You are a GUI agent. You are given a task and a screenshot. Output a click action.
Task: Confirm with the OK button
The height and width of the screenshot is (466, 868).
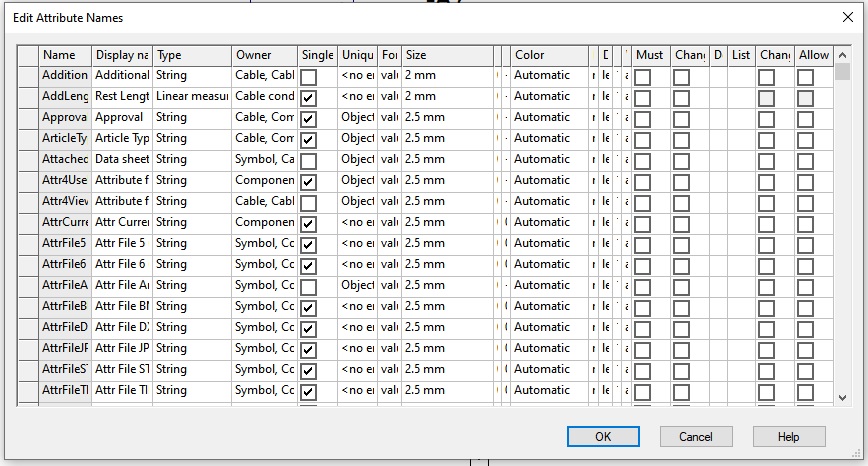(603, 437)
